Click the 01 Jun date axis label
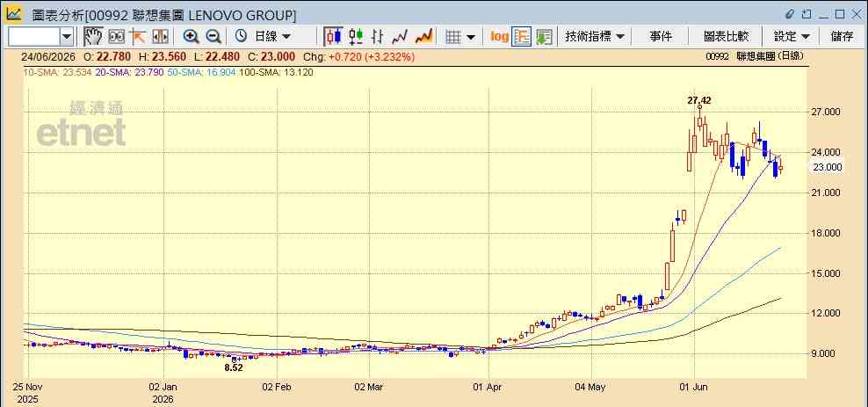Image resolution: width=868 pixels, height=407 pixels. pyautogui.click(x=694, y=388)
